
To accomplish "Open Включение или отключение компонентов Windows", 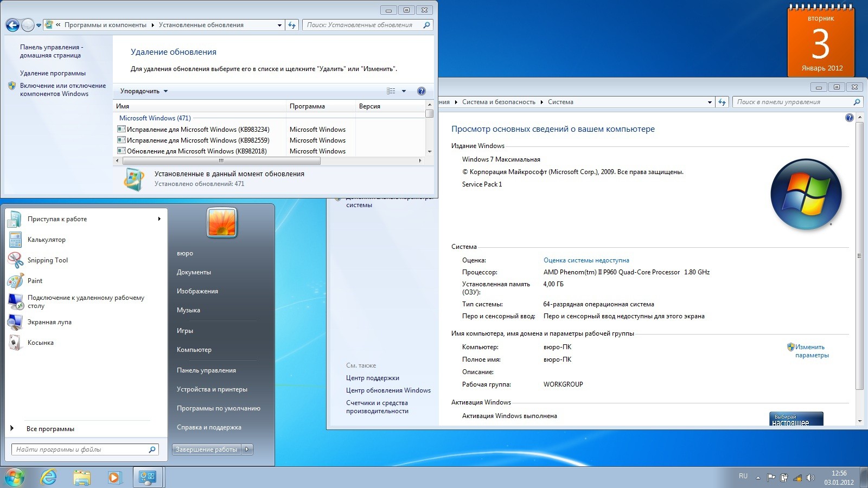I will (x=63, y=89).
